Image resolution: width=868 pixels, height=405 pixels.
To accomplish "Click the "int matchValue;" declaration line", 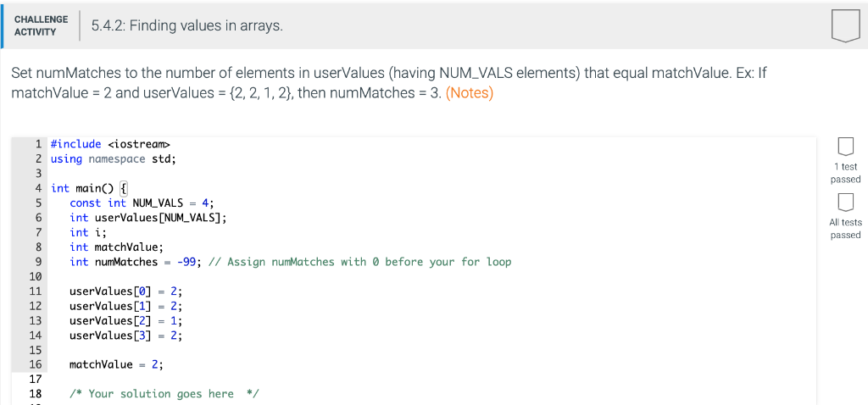I will (x=117, y=247).
